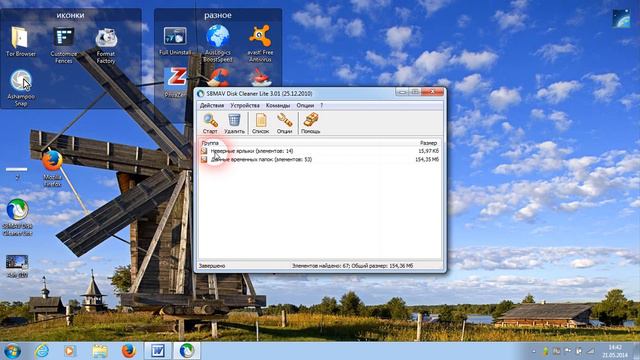Launch Firefox from the taskbar
The image size is (640, 360).
[x=129, y=351]
